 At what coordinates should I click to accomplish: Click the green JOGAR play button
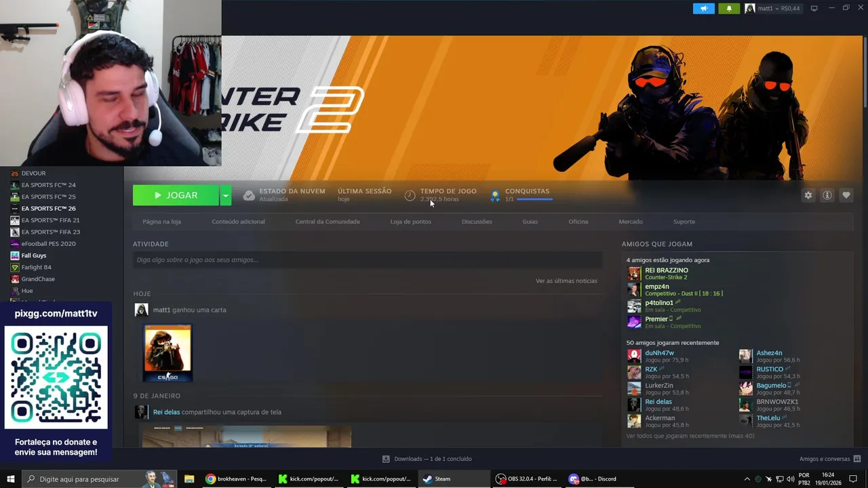coord(176,195)
